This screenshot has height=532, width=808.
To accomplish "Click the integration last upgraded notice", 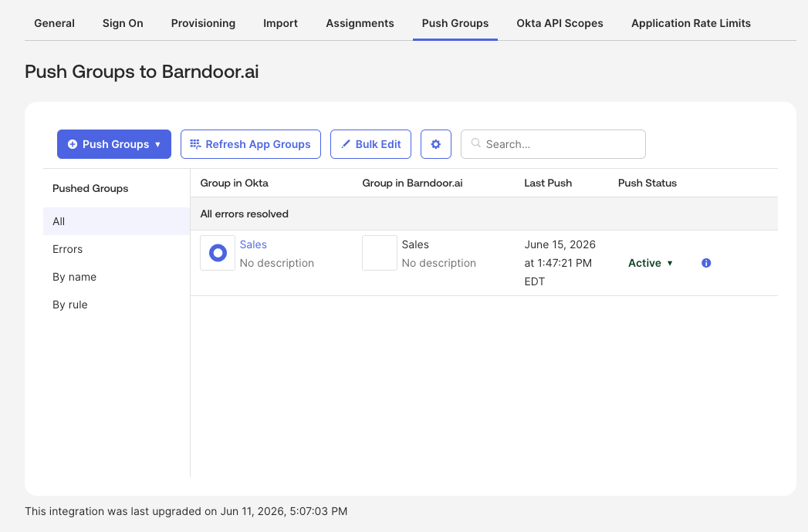I will coord(186,511).
